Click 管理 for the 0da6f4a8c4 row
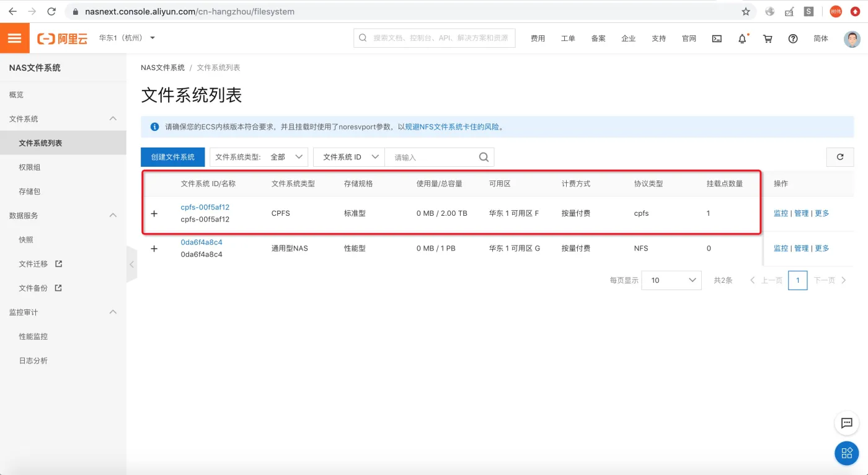868x475 pixels. (x=802, y=249)
